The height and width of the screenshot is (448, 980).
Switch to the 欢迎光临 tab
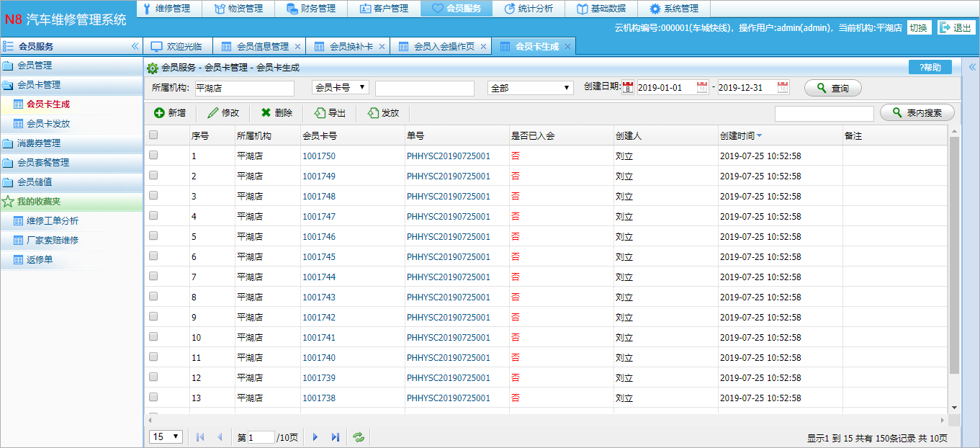[176, 46]
